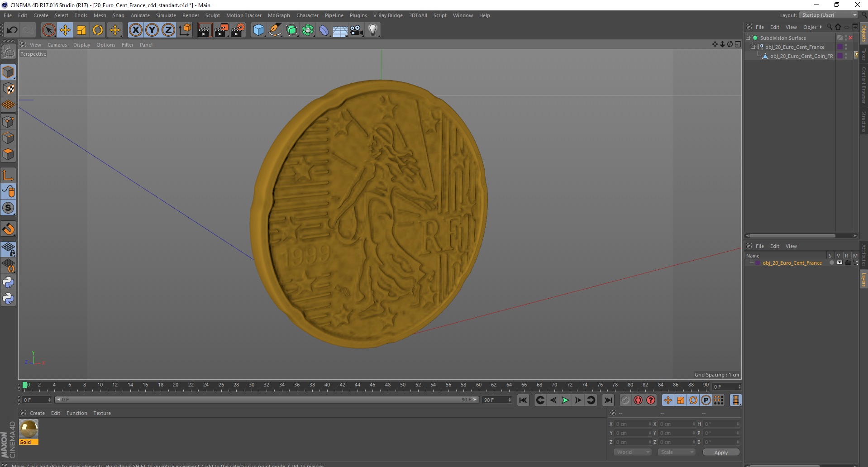The image size is (868, 467).
Task: Click the object manager horizontal scrollbar
Action: pos(792,236)
